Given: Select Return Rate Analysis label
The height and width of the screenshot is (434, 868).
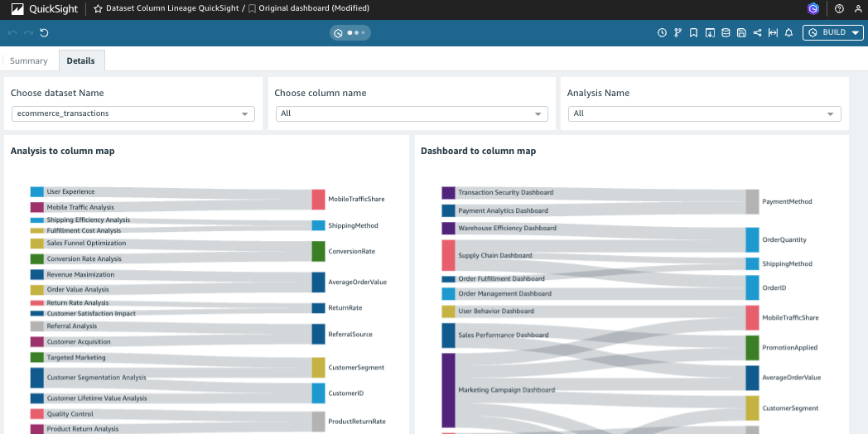Looking at the screenshot, I should pos(78,303).
